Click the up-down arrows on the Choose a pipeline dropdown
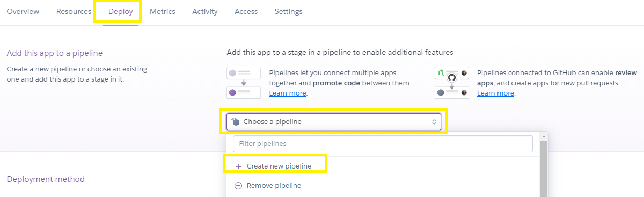The height and width of the screenshot is (197, 644). coord(434,122)
